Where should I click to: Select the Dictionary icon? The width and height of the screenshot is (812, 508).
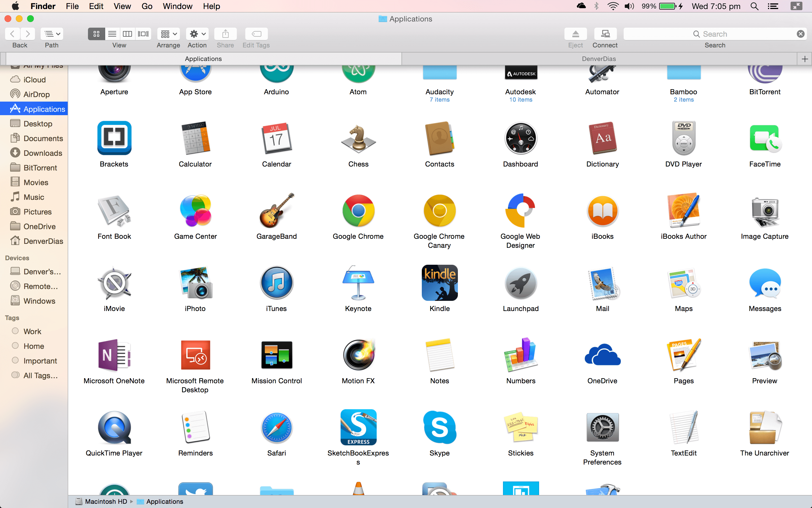click(x=602, y=138)
